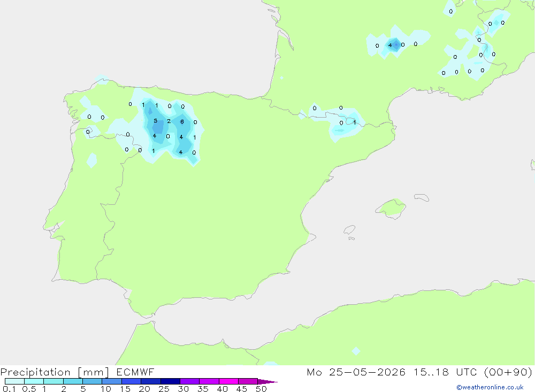Image resolution: width=535 pixels, height=392 pixels.
Task: Click the '0.1' legend label
Action: (x=9, y=389)
